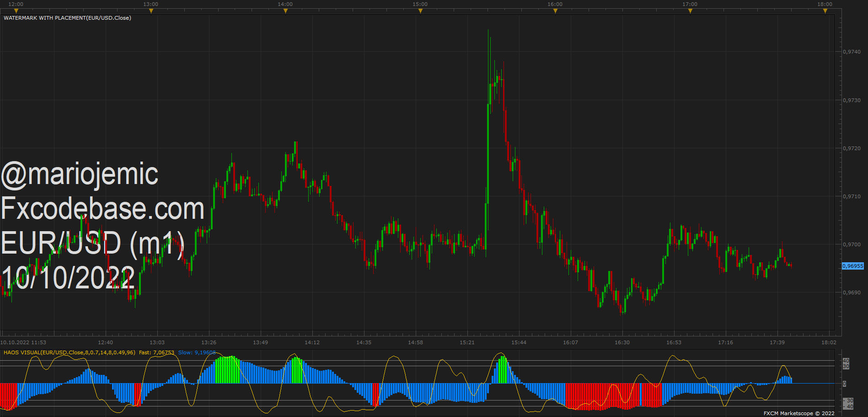Click the 16:30 time axis label
868x417 pixels.
[622, 342]
